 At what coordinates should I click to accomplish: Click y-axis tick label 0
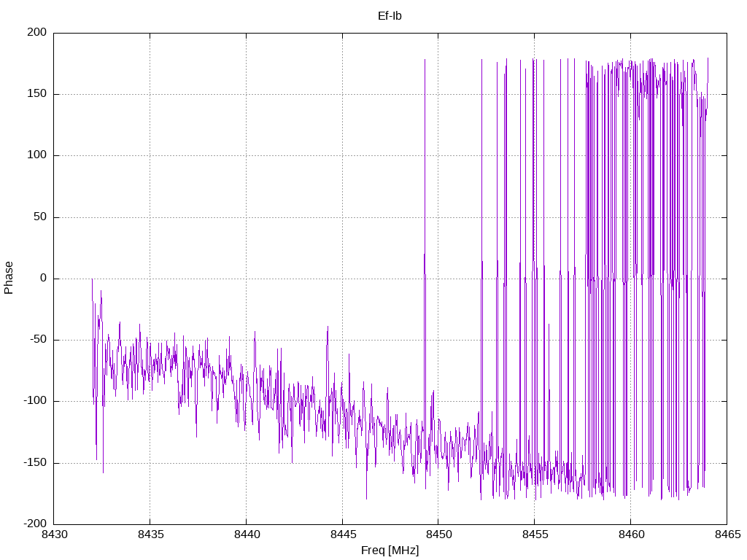pyautogui.click(x=43, y=278)
